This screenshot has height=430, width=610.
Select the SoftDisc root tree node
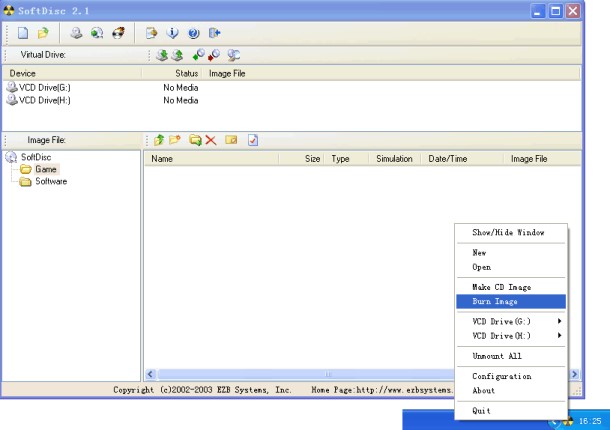point(36,157)
